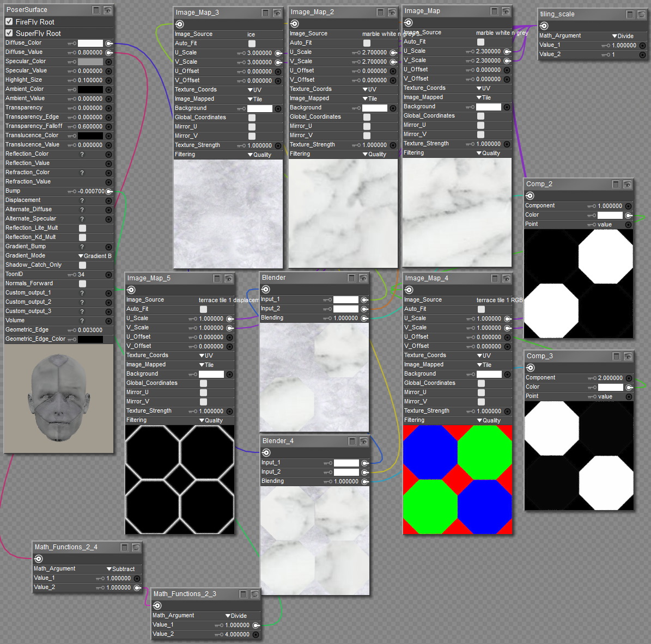Click the Diffuse_Color input plug icon
The height and width of the screenshot is (644, 651).
point(109,43)
